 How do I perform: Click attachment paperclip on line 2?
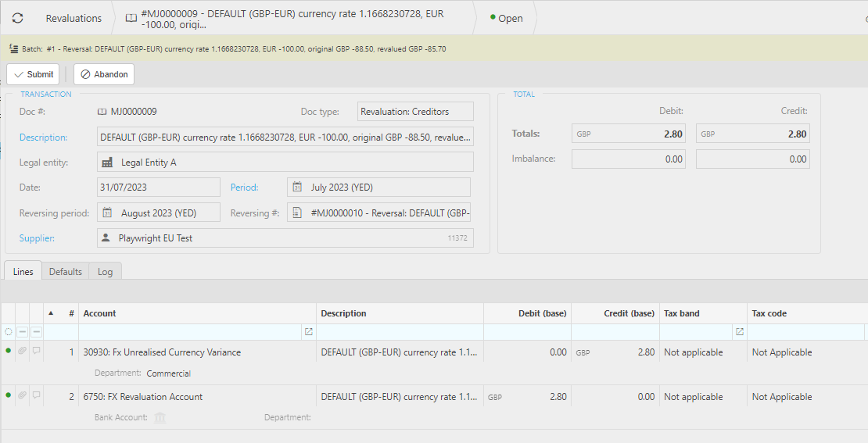[22, 395]
